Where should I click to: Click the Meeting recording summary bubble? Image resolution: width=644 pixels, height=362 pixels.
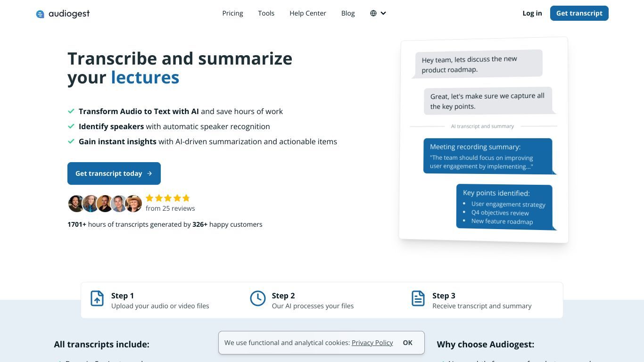[x=488, y=156]
